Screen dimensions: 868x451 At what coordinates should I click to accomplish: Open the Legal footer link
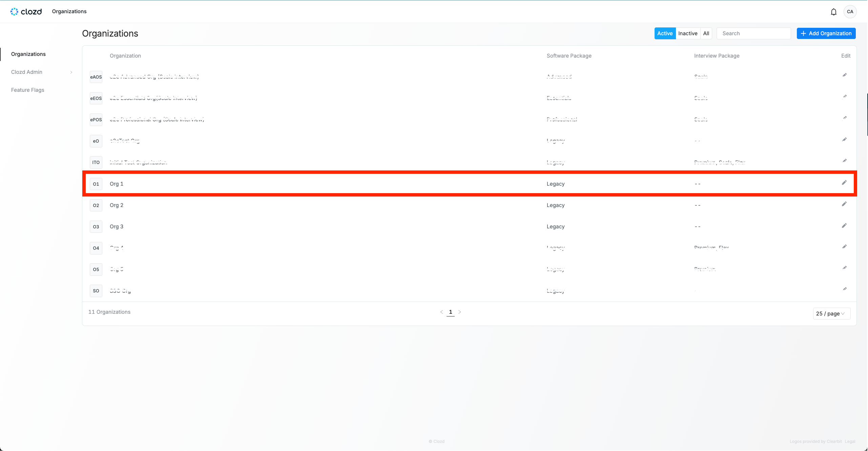click(x=850, y=441)
